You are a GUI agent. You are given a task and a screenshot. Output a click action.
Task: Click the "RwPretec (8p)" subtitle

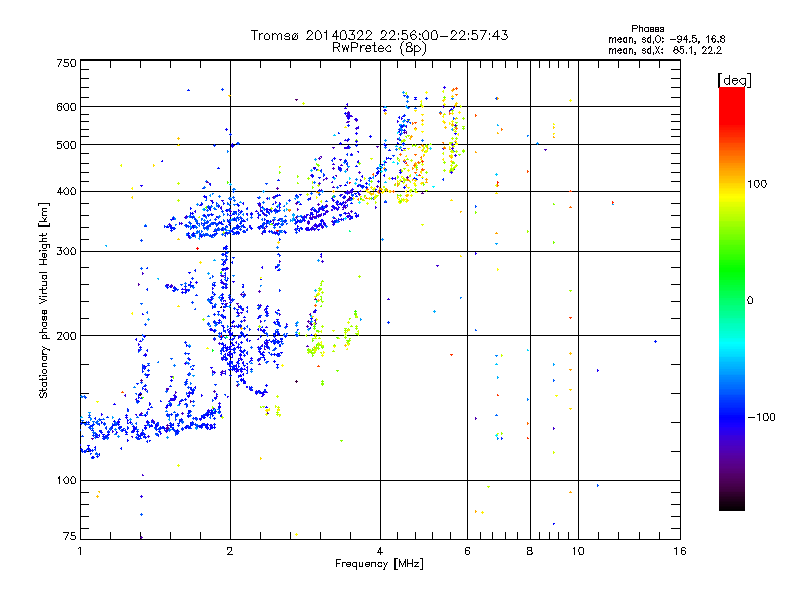379,48
